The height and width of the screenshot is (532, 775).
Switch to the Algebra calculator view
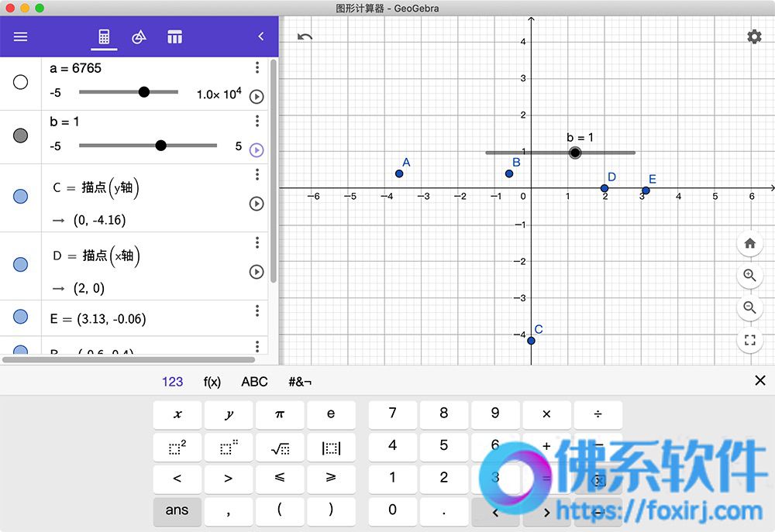tap(104, 36)
